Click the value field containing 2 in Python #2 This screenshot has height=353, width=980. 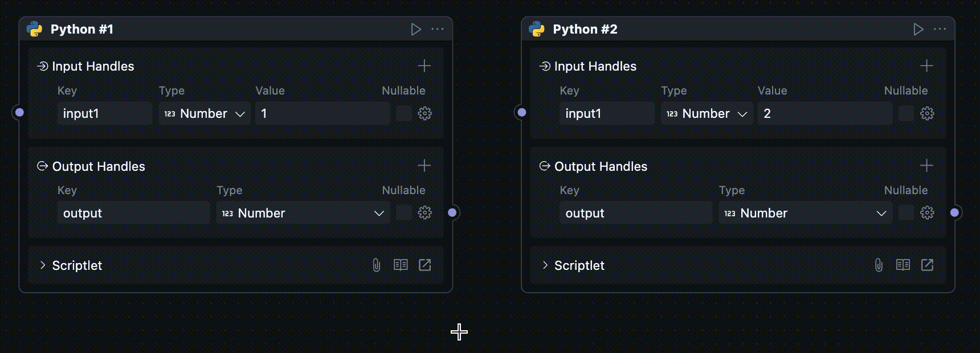[x=824, y=113]
